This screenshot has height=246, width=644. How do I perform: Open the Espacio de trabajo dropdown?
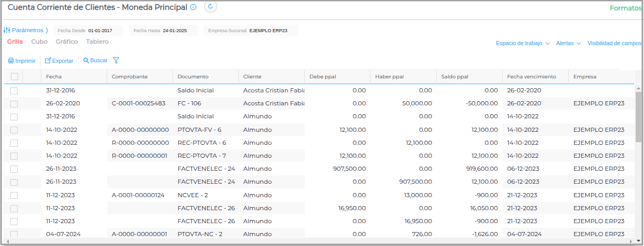click(522, 44)
